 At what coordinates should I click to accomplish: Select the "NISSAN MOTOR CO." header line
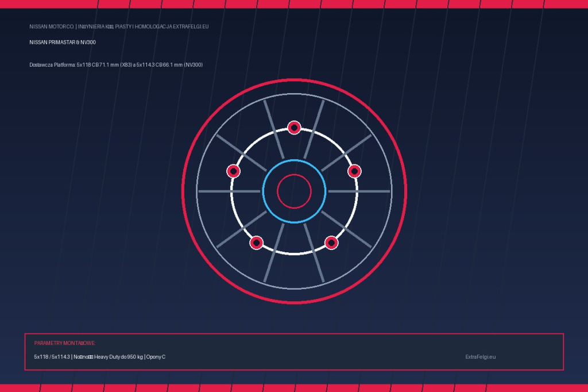coord(119,26)
